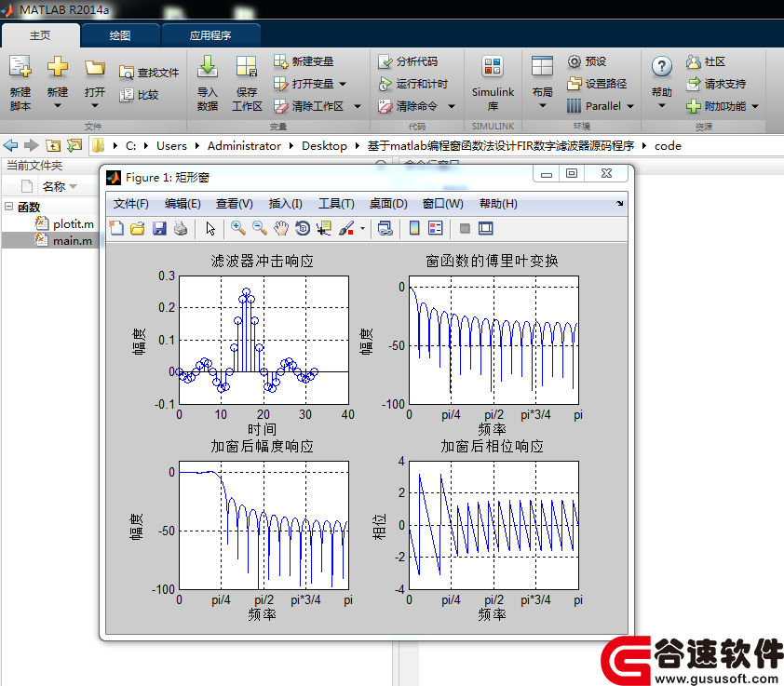Viewport: 784px width, 686px height.
Task: Click the Browse for folder button
Action: [74, 145]
